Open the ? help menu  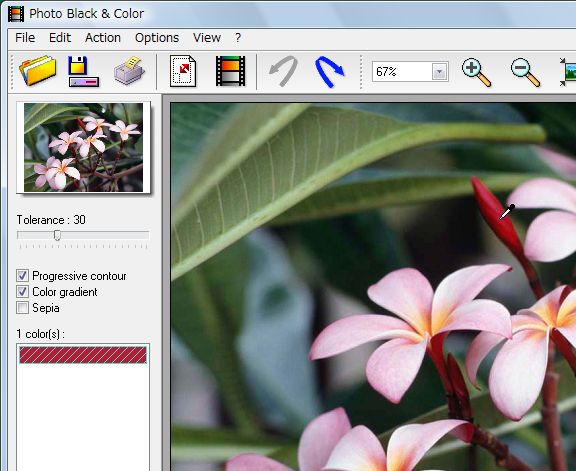click(238, 38)
